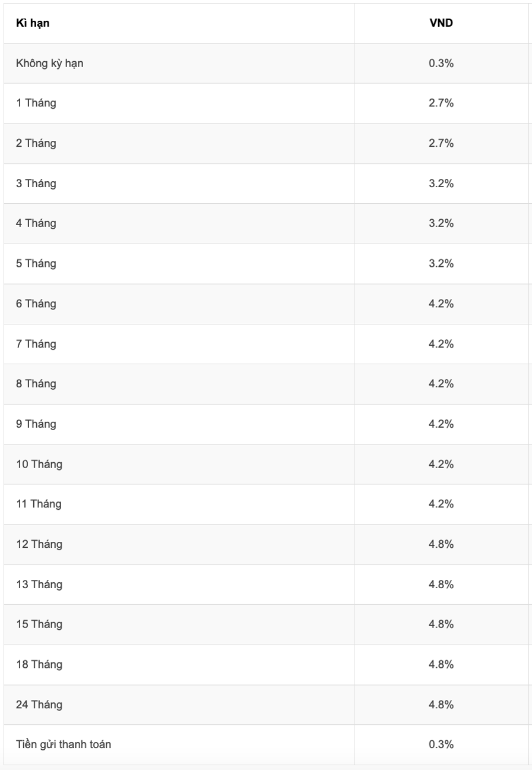Click the 0.3% rate for Tiền gửi thanh toán

pyautogui.click(x=441, y=744)
